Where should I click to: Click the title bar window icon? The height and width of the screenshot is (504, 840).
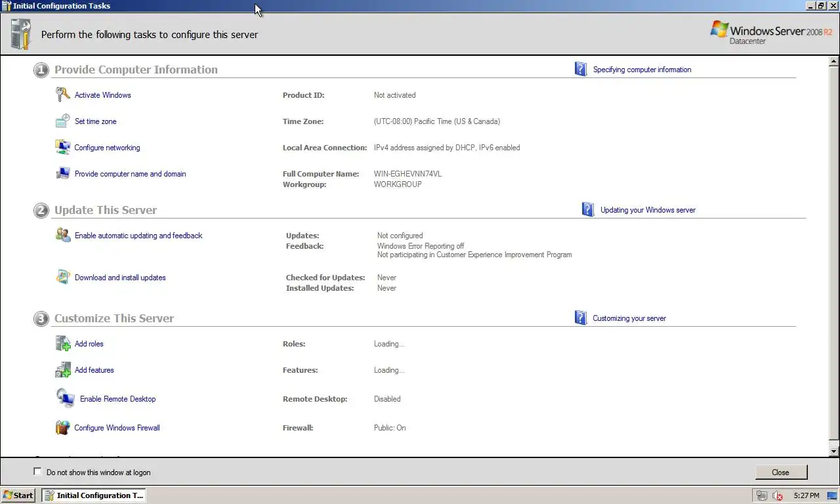[6, 6]
